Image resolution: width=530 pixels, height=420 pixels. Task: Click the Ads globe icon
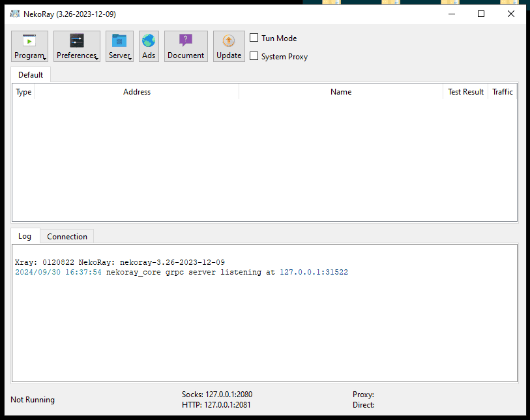point(149,46)
